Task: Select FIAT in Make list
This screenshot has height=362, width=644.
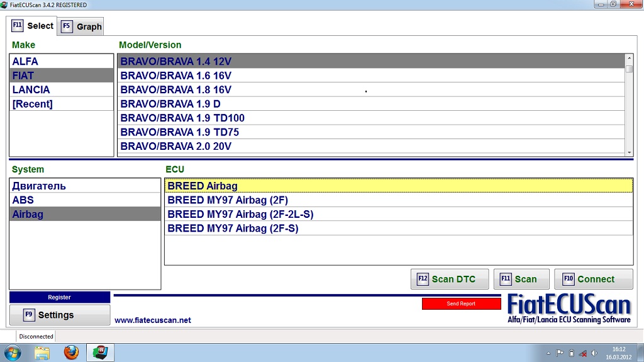Action: point(61,76)
